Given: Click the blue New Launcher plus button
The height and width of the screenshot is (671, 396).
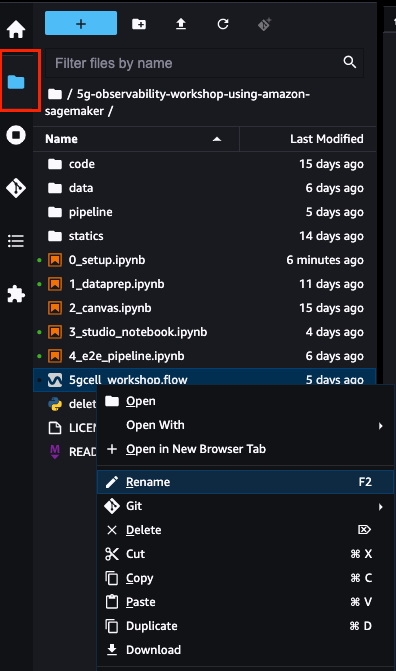Looking at the screenshot, I should coord(81,24).
